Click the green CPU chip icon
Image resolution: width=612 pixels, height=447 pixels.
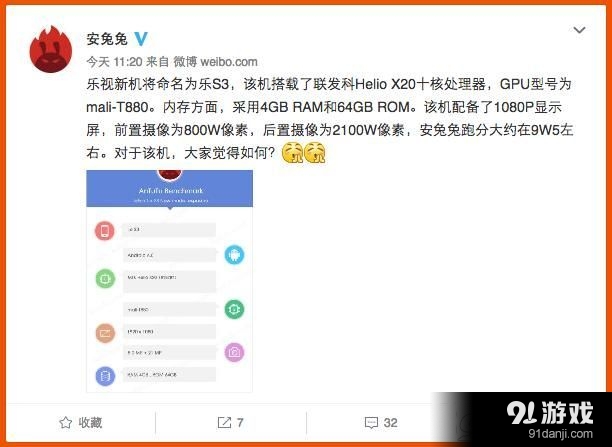coord(105,279)
